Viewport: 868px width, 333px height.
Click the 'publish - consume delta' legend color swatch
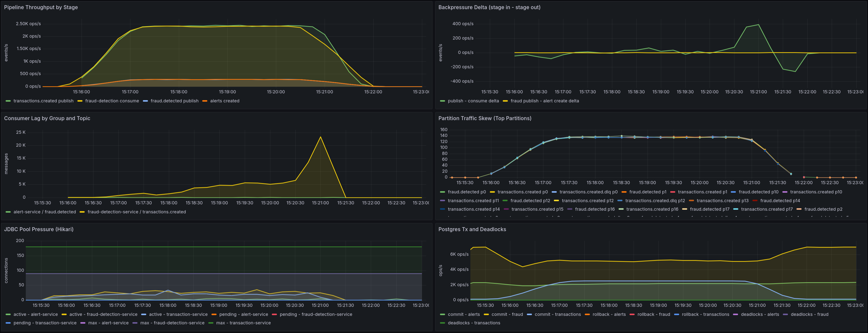[442, 101]
